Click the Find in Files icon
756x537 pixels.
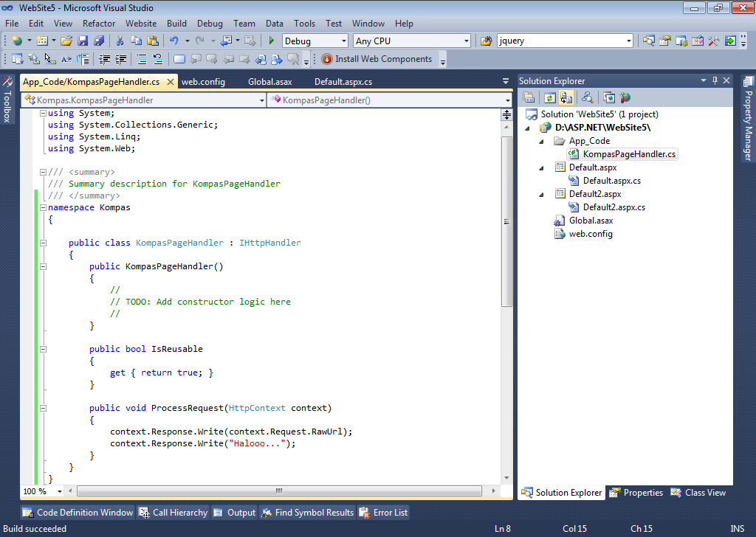[x=486, y=41]
